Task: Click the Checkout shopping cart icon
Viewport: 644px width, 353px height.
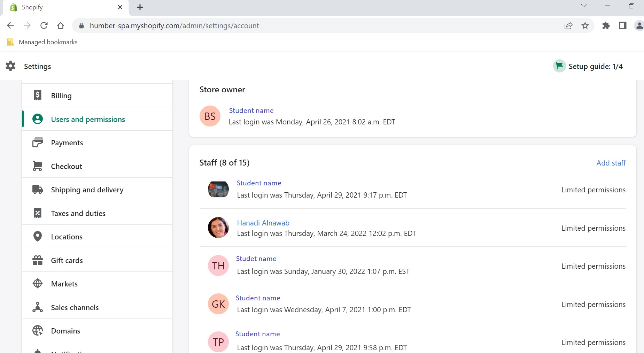Action: pyautogui.click(x=38, y=166)
